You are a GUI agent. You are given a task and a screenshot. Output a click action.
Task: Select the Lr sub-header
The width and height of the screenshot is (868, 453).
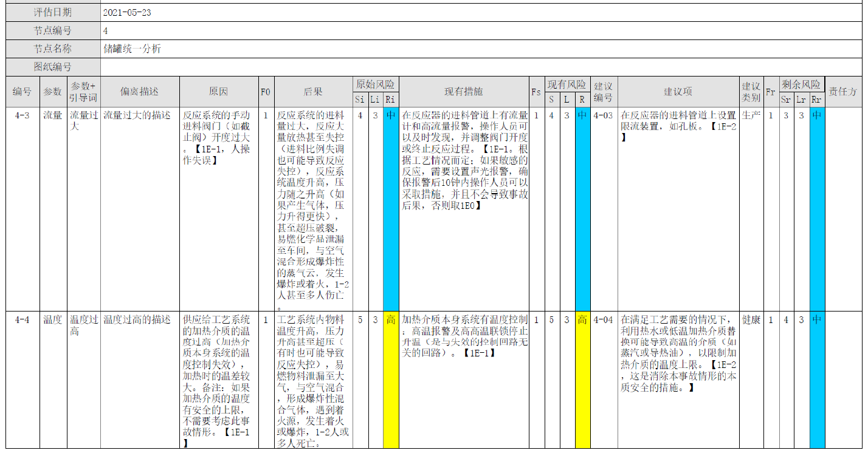pyautogui.click(x=801, y=100)
